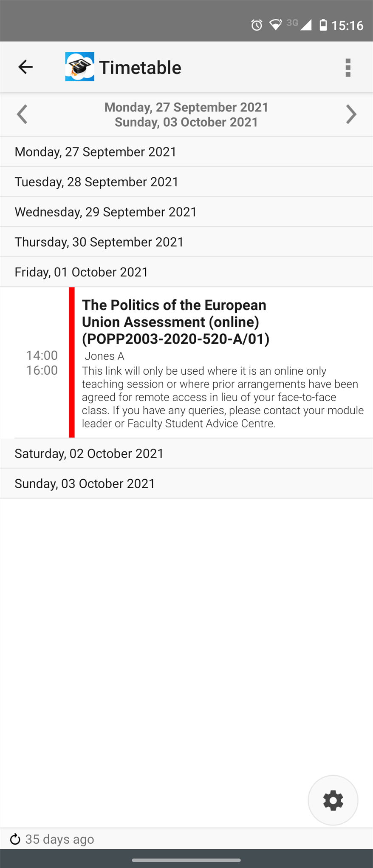Tap the alarm icon in status bar
Image resolution: width=373 pixels, height=868 pixels.
point(257,25)
